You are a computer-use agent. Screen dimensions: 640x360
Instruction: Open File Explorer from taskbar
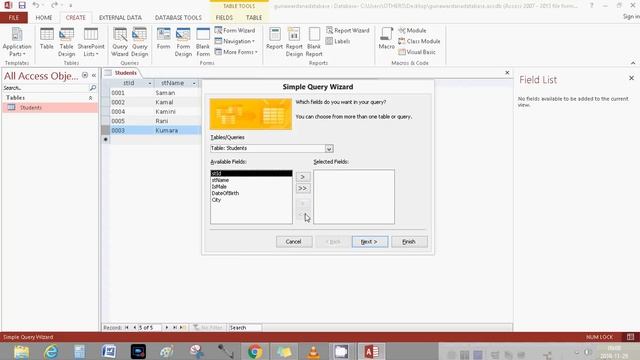coord(21,351)
